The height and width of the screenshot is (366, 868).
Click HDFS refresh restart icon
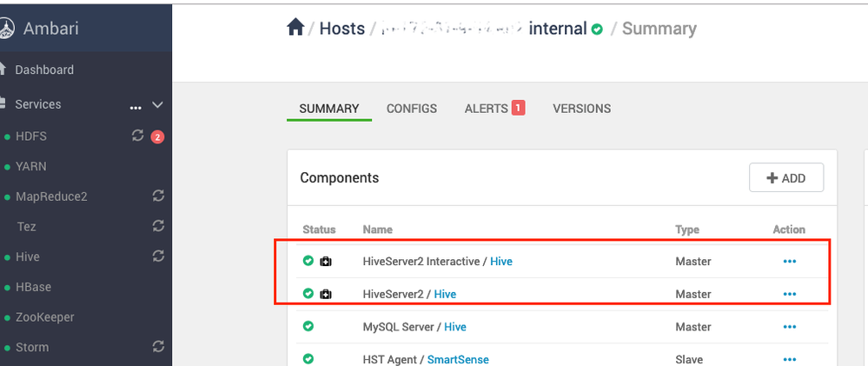tap(137, 136)
